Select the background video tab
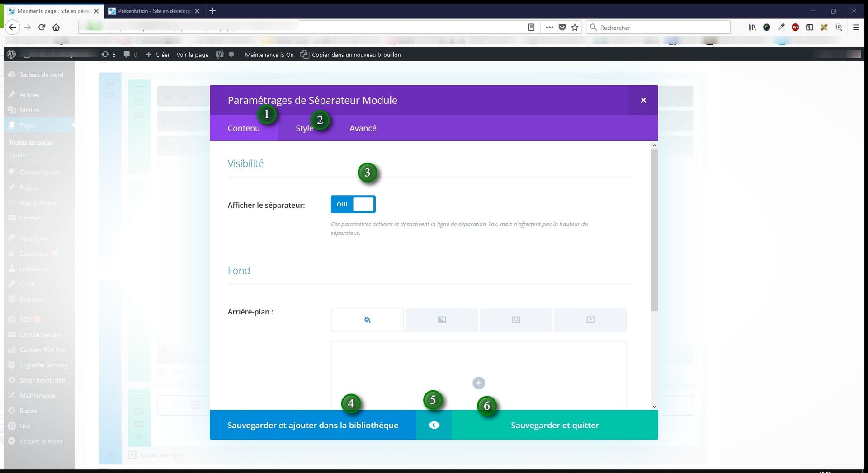This screenshot has width=868, height=473. coord(590,320)
